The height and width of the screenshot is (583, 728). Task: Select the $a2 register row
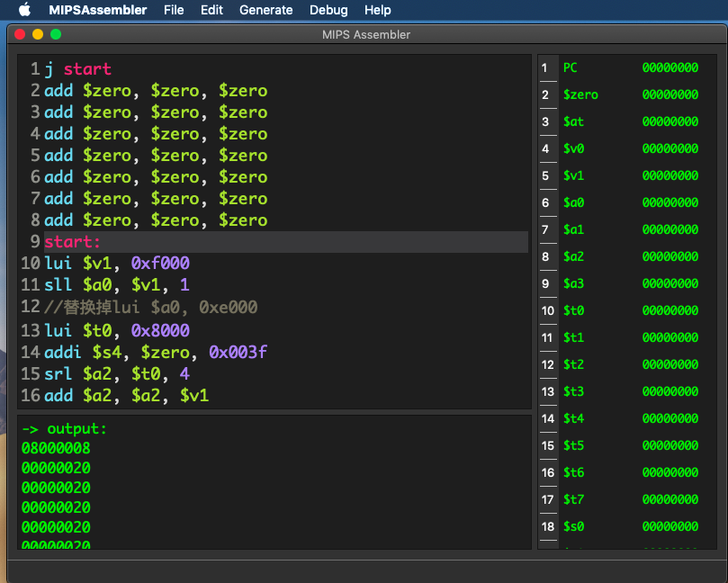pyautogui.click(x=627, y=256)
